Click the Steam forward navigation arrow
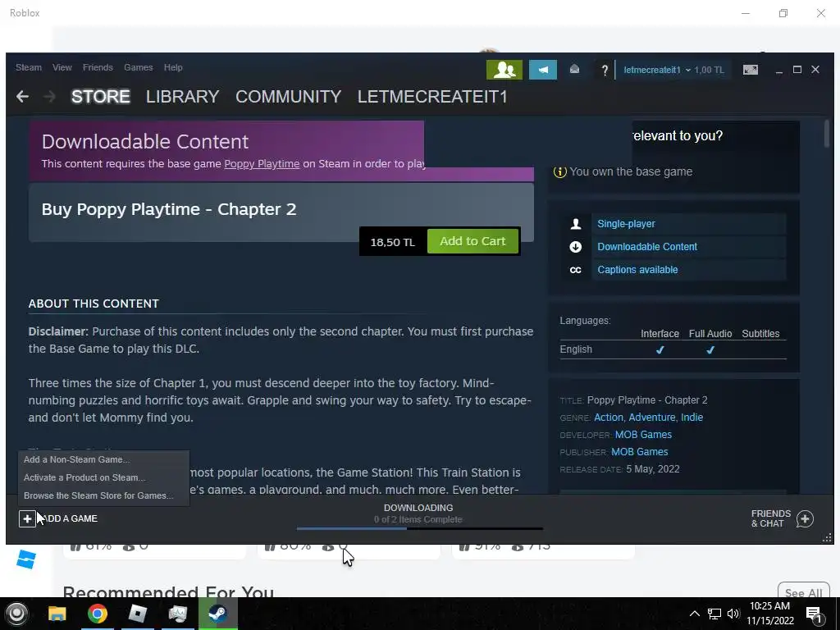840x630 pixels. tap(49, 97)
